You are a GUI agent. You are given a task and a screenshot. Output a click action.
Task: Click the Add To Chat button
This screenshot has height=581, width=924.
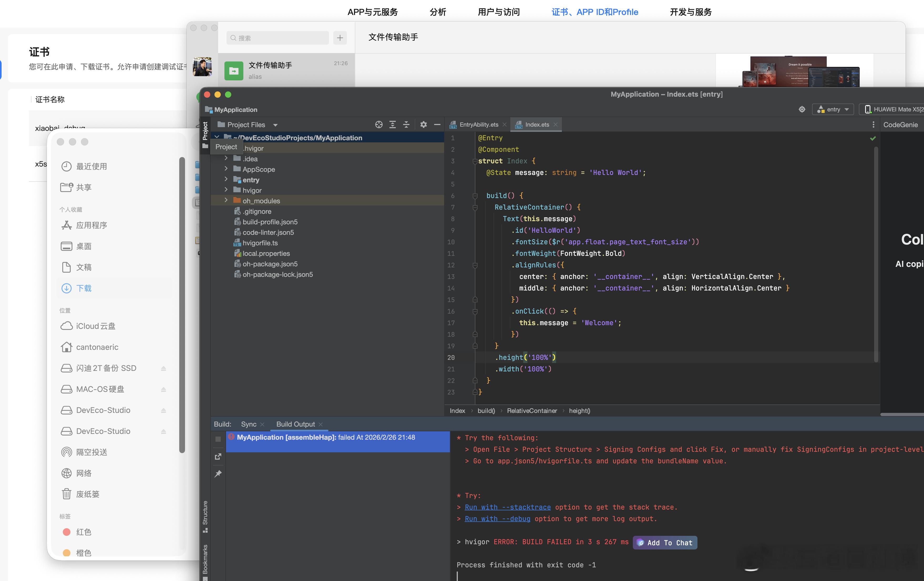665,543
